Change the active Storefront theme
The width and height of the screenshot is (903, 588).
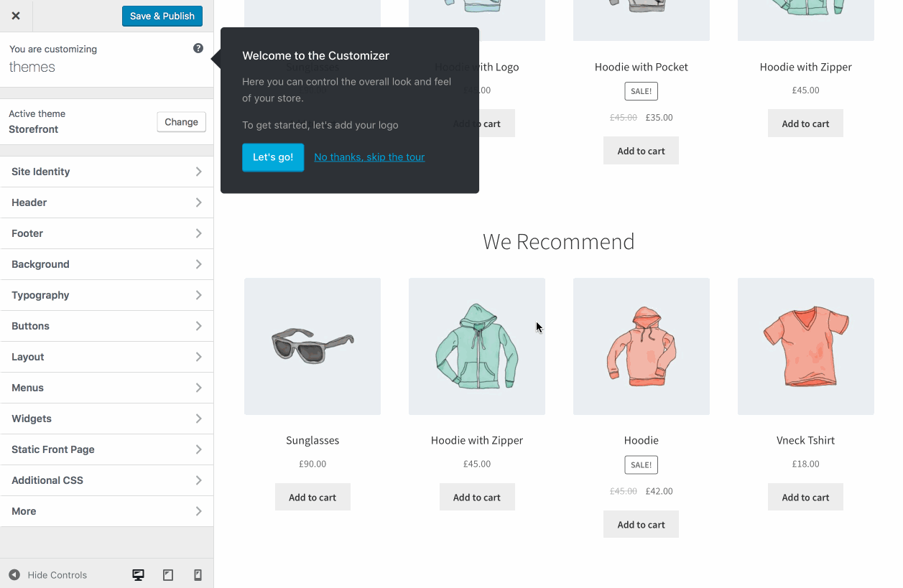point(181,122)
